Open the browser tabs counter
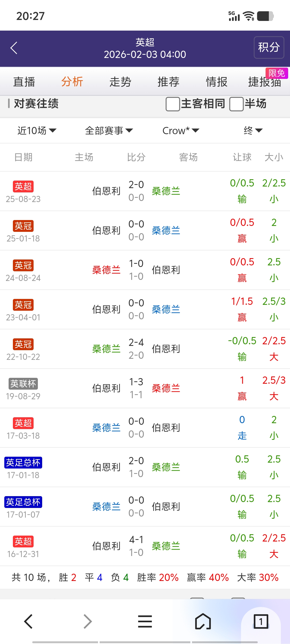 261,621
